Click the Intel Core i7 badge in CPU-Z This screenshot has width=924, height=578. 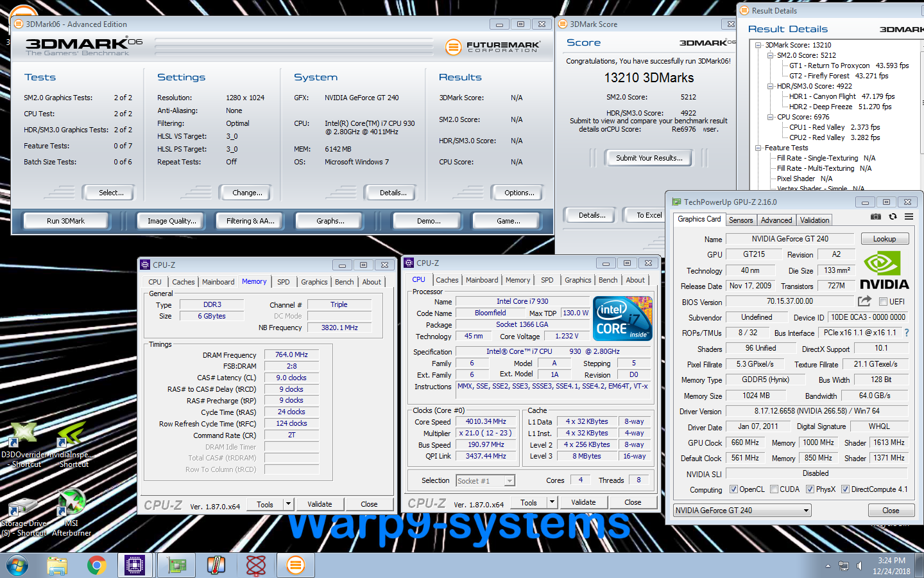(x=622, y=318)
